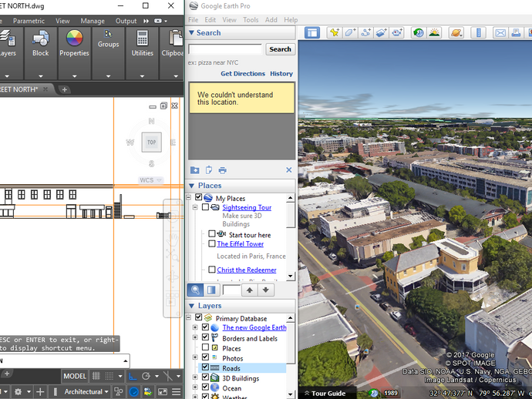
Task: Open historical imagery clock icon
Action: (x=418, y=32)
